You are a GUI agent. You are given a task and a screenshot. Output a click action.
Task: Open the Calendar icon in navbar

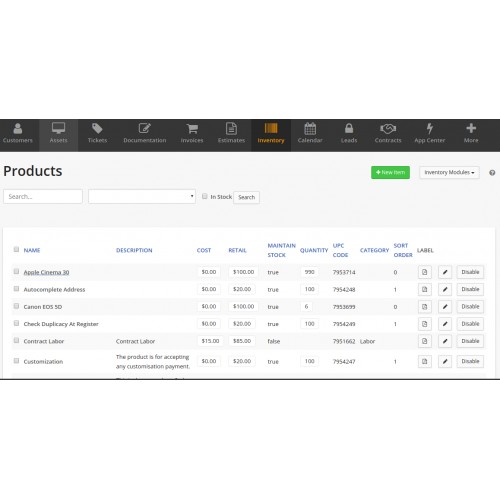pyautogui.click(x=310, y=128)
